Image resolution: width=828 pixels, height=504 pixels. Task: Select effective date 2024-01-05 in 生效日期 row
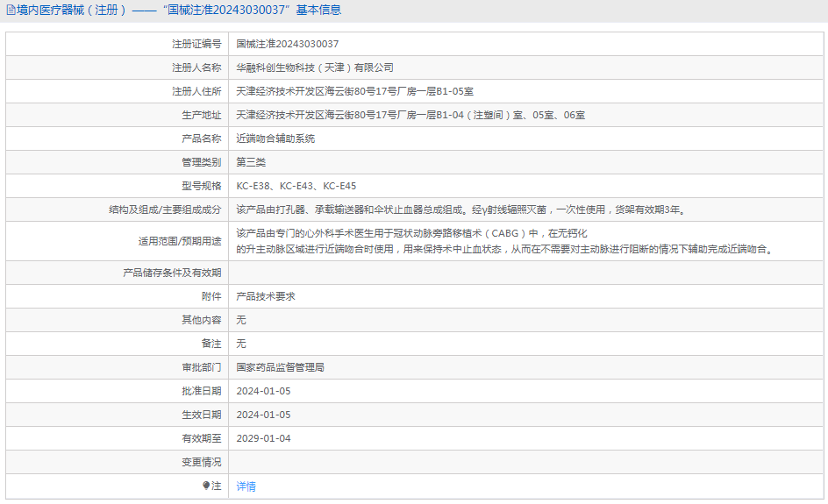click(263, 415)
